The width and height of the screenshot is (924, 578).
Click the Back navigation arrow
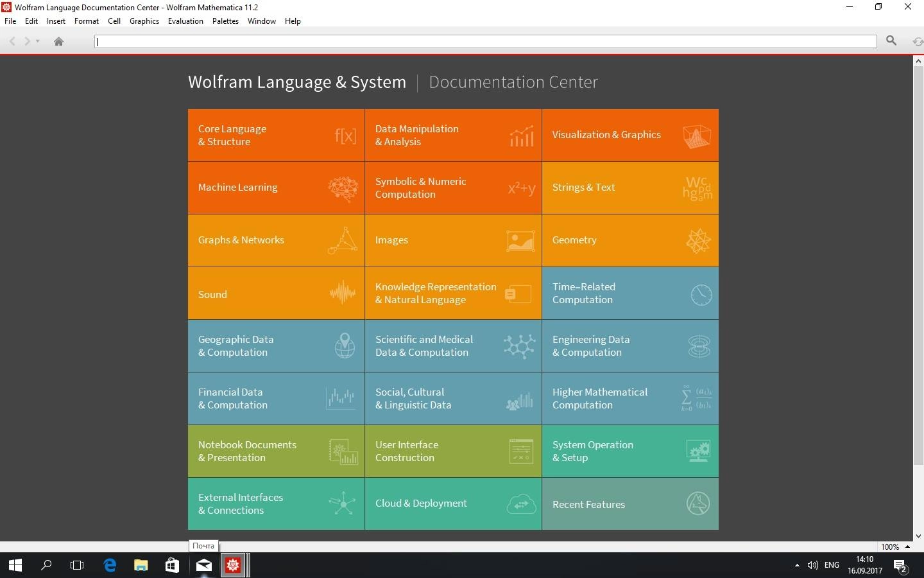(x=12, y=41)
